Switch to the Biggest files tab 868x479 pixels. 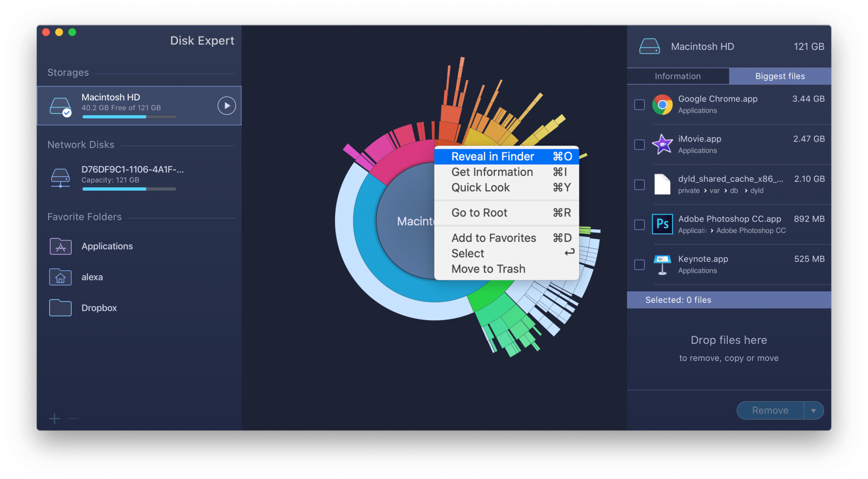tap(780, 76)
